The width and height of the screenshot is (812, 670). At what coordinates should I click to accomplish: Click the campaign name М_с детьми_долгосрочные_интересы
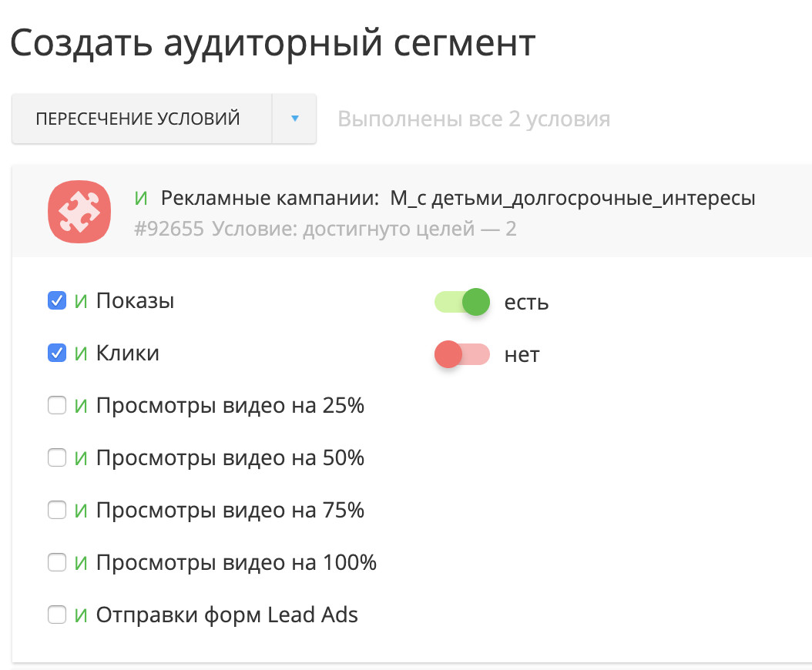572,199
